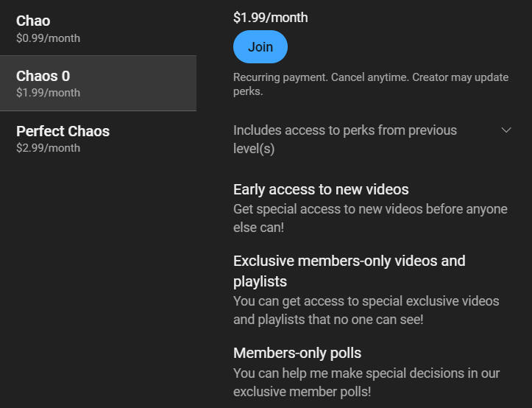Click the member polls perk description text
Viewport: 532px width, 408px height.
(366, 382)
